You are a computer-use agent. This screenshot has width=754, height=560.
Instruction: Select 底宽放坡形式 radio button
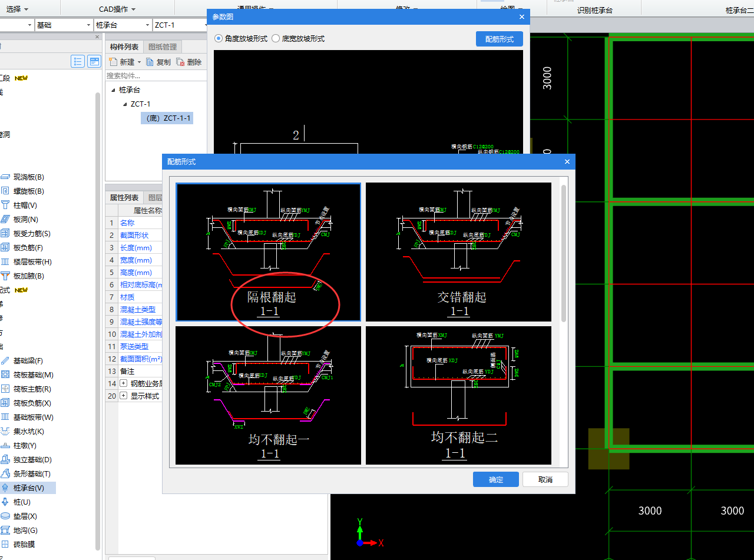[276, 39]
